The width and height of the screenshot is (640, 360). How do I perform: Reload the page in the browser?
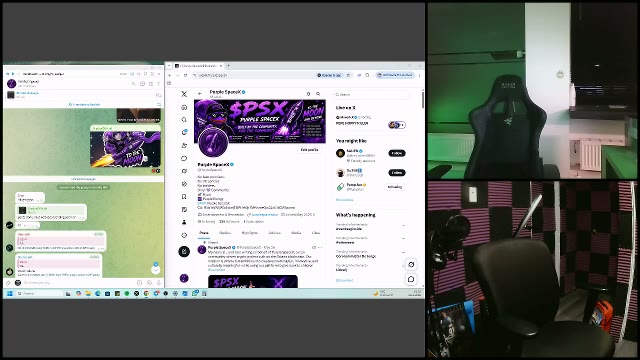(x=185, y=76)
